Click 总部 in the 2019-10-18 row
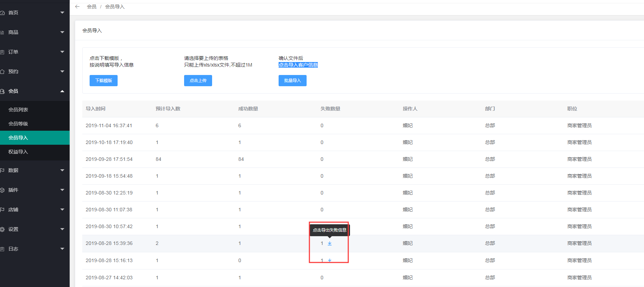644x287 pixels. tap(490, 142)
